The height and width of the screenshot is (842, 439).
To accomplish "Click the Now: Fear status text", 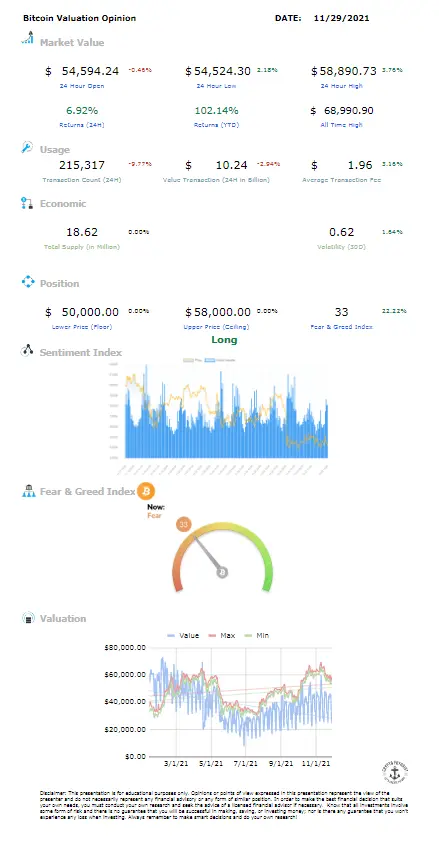I will pos(156,511).
